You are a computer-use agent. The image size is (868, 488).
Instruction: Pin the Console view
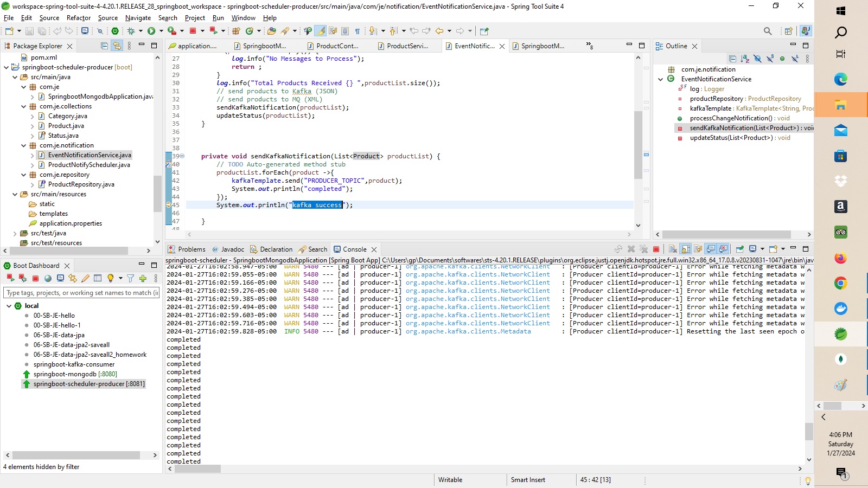pos(740,249)
